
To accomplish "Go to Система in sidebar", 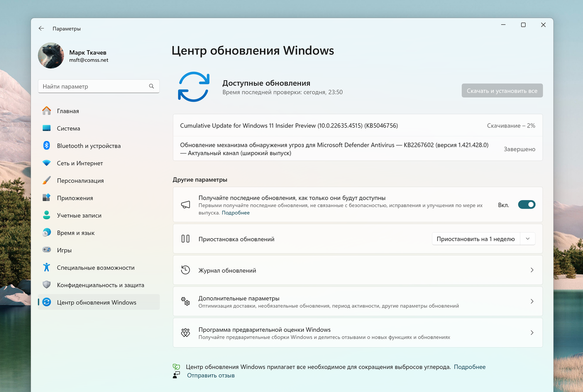I will 68,129.
